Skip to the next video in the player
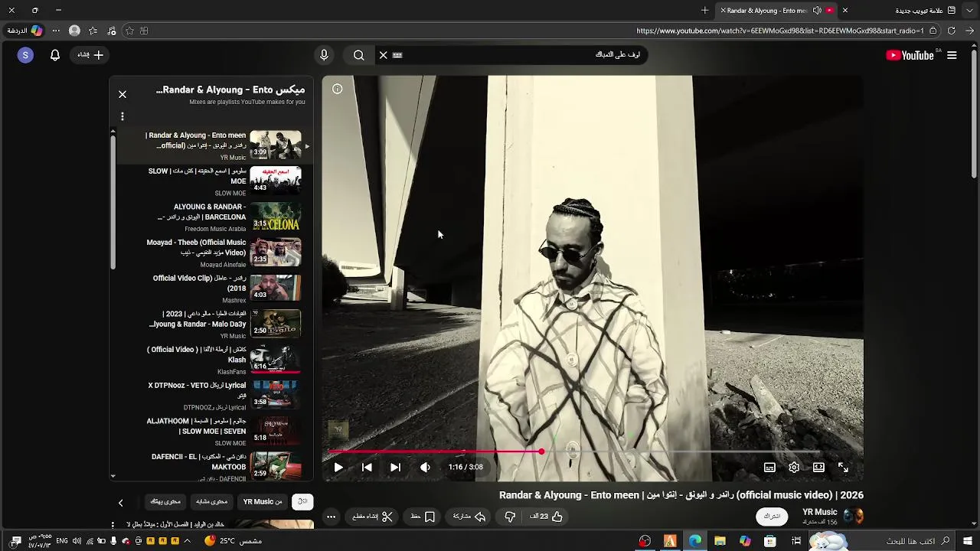This screenshot has height=551, width=980. point(395,468)
